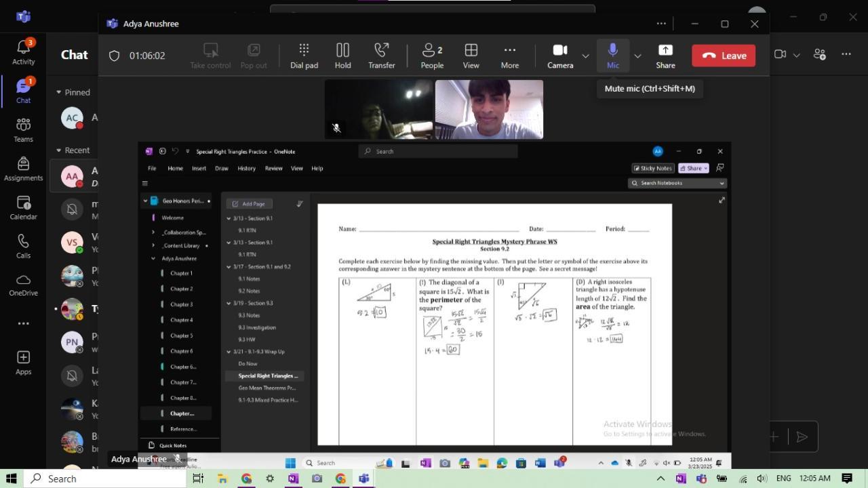The height and width of the screenshot is (488, 868).
Task: Open Mic device options arrow
Action: tap(637, 56)
